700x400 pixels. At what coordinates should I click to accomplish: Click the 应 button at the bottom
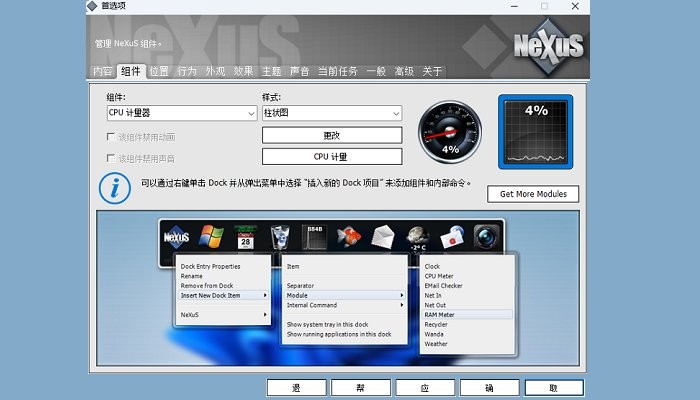tap(425, 388)
